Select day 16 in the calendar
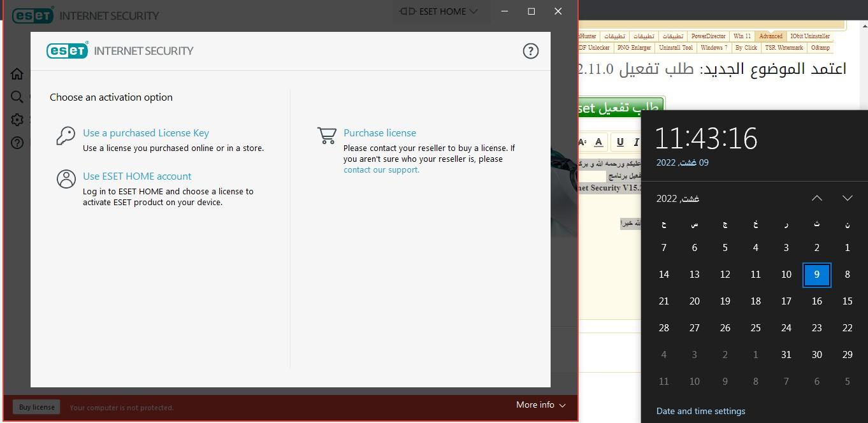 pyautogui.click(x=817, y=301)
